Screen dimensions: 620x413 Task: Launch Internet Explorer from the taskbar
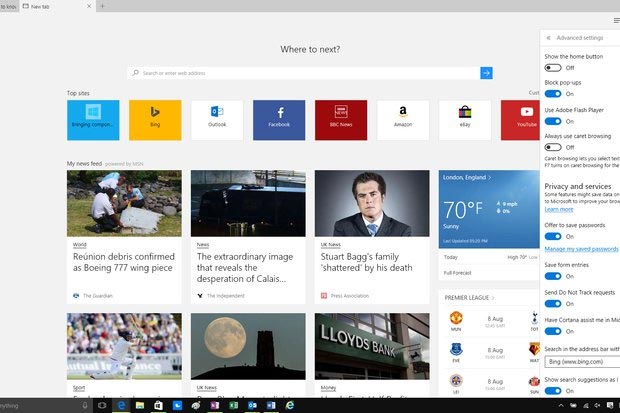[x=290, y=405]
